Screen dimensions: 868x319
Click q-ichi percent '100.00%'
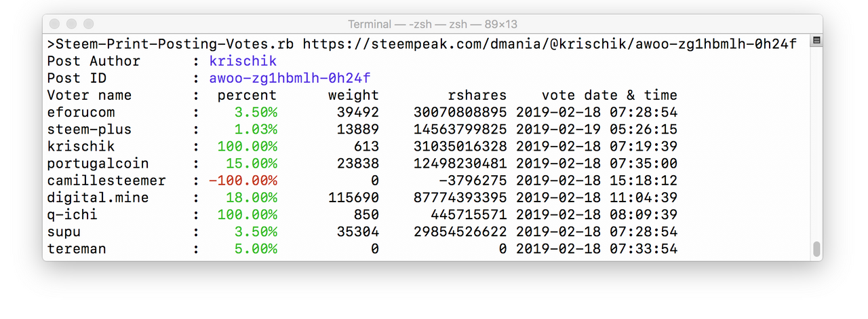[247, 214]
